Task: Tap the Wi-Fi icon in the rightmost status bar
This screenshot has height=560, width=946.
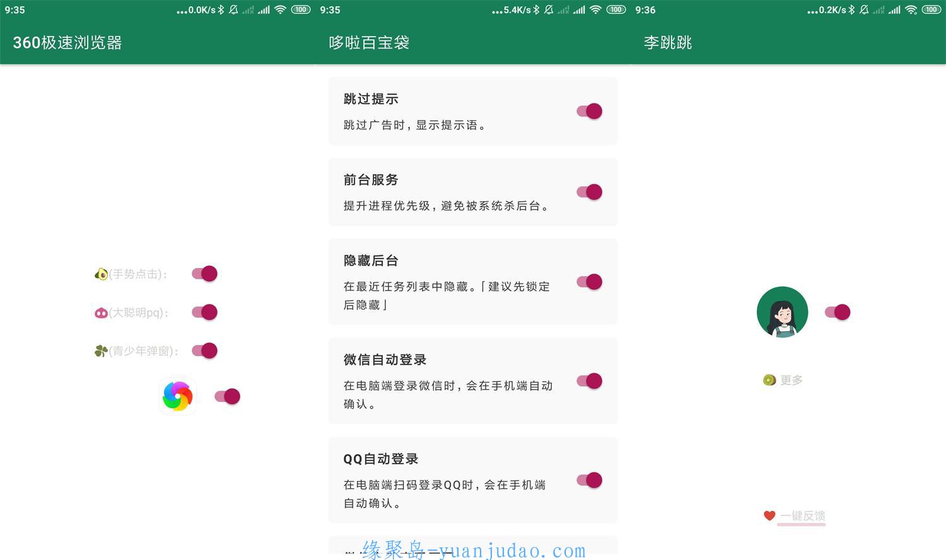Action: click(x=911, y=9)
